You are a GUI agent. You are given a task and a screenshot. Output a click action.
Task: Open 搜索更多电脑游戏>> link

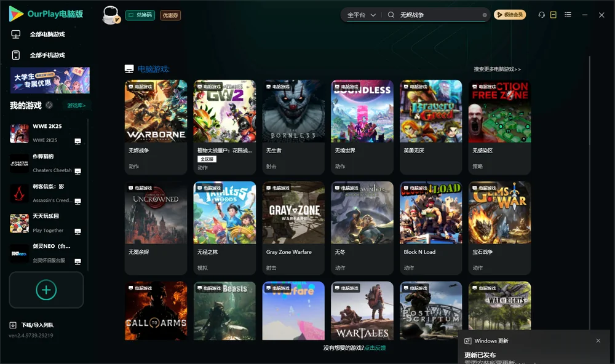(x=497, y=69)
